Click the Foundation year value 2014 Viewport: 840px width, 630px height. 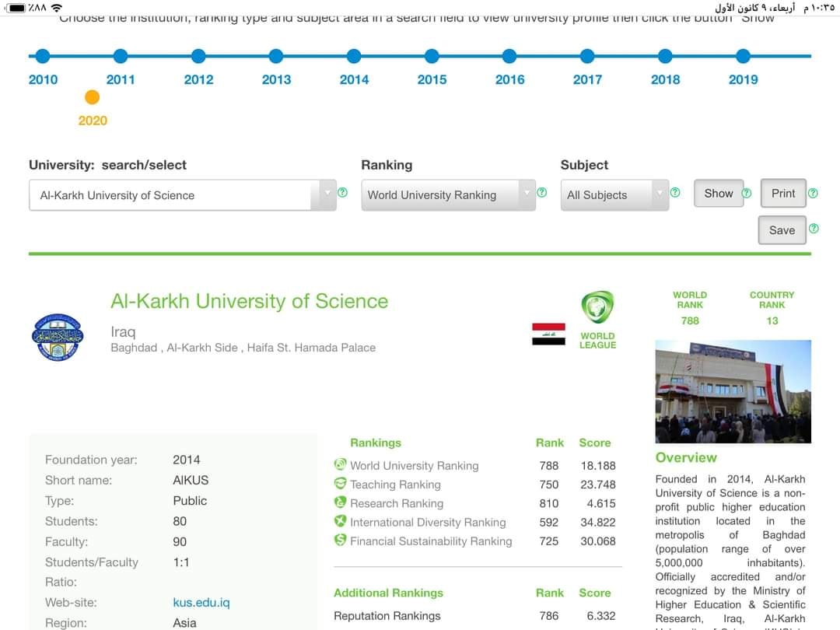point(186,460)
